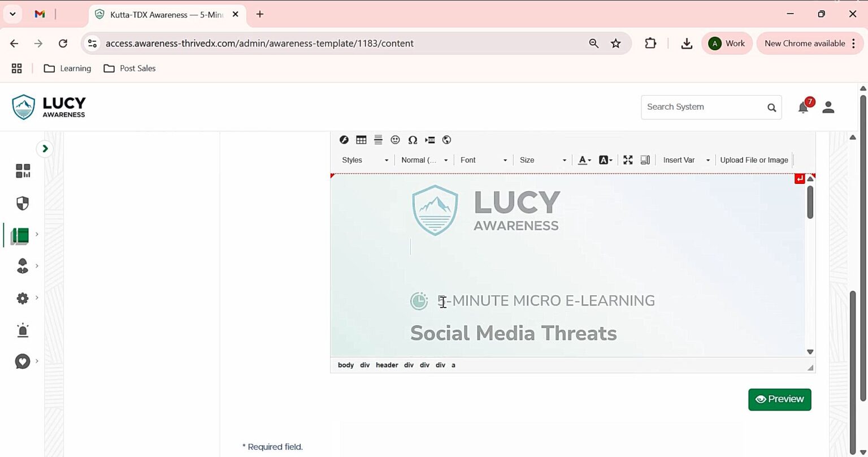Expand the sidebar with green chevron

click(45, 149)
